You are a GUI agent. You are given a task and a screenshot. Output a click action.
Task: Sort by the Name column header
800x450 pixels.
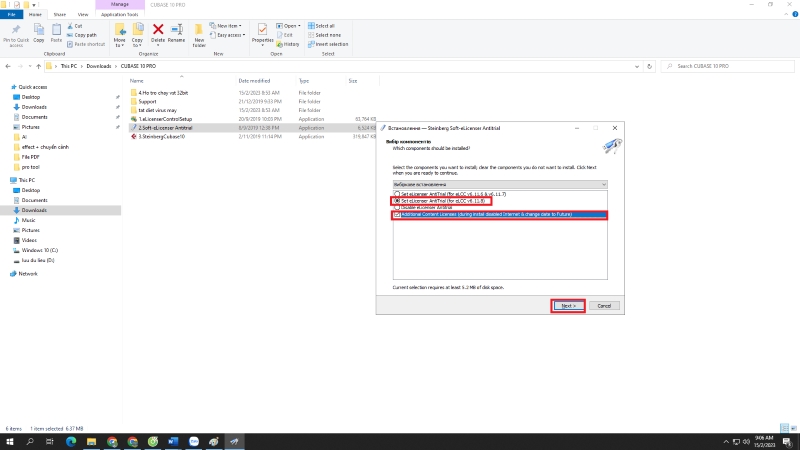pyautogui.click(x=136, y=81)
